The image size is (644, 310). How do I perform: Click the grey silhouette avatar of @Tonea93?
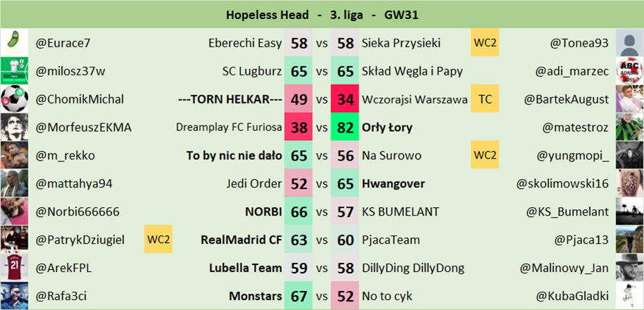pyautogui.click(x=629, y=43)
